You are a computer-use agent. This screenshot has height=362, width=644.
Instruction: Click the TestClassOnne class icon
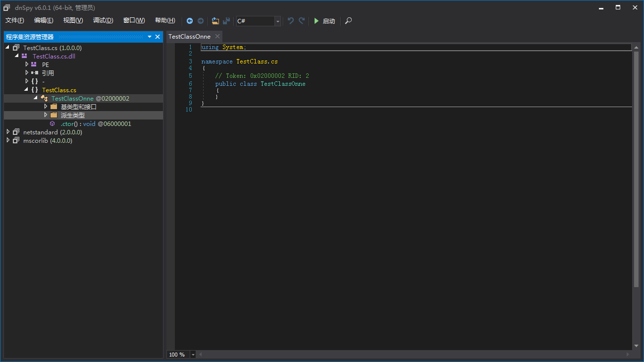(44, 99)
